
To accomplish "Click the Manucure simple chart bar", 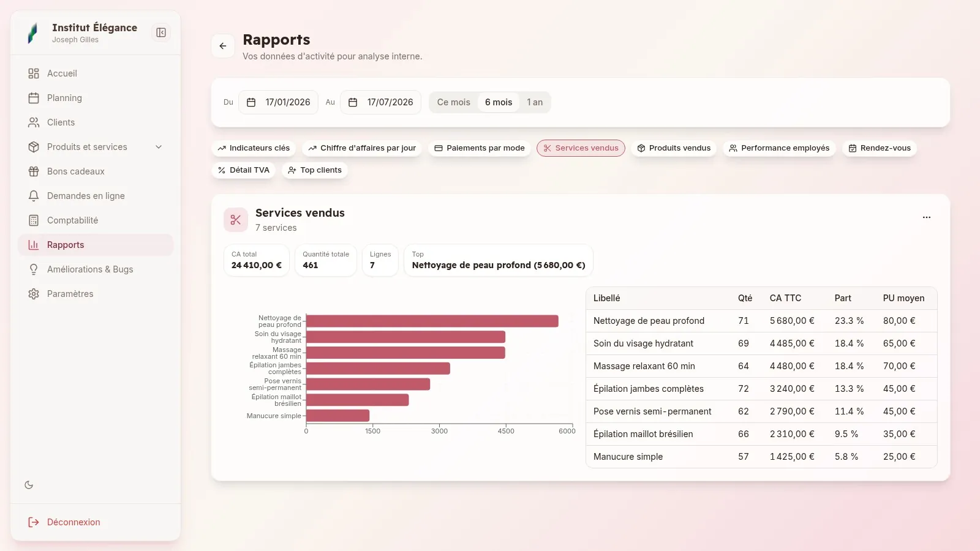I will click(x=338, y=416).
